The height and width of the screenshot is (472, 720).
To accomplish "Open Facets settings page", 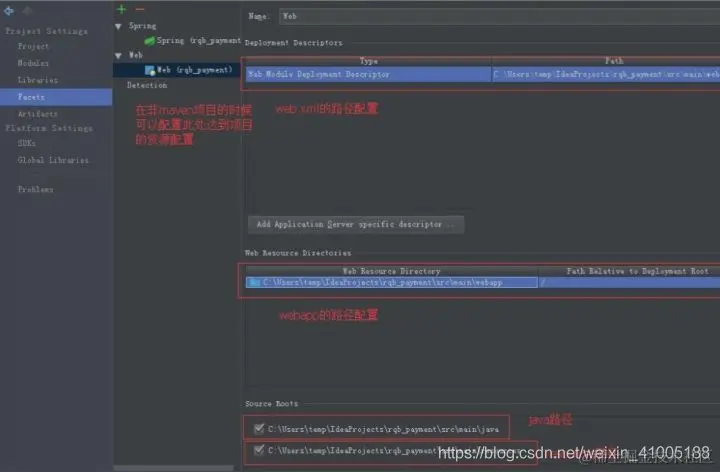I will click(56, 97).
